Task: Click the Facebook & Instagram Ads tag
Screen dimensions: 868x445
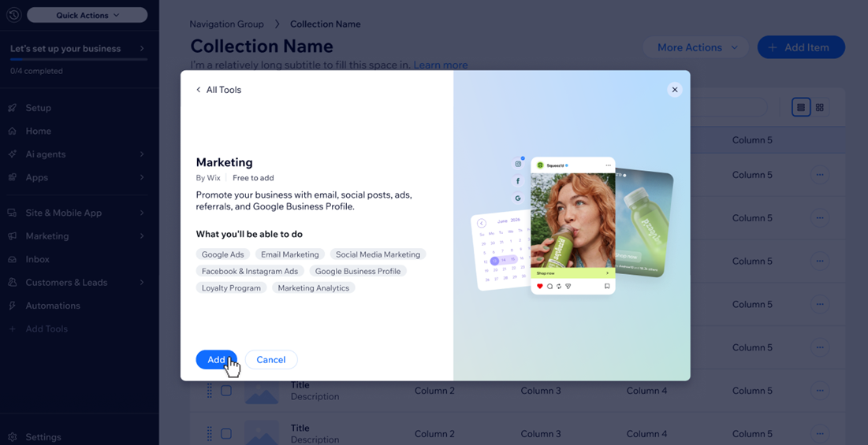Action: pos(250,271)
